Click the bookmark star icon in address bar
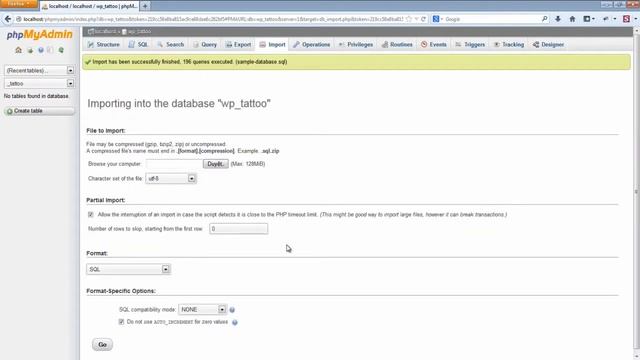 pos(409,19)
